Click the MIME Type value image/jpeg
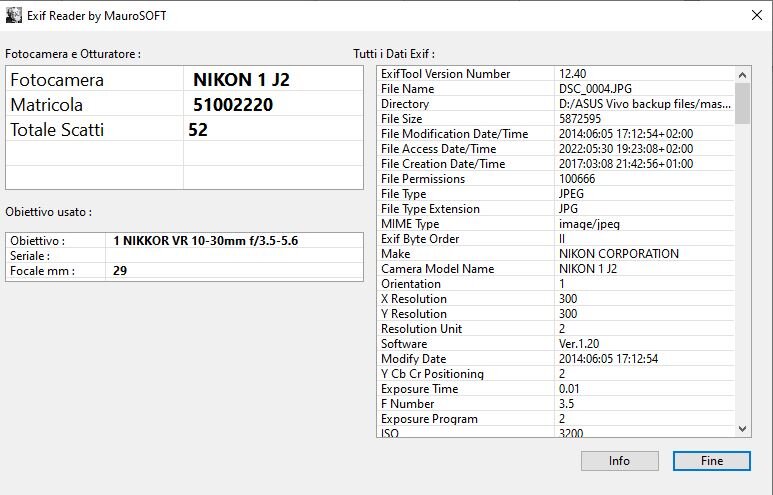Viewport: 773px width, 495px height. point(589,224)
